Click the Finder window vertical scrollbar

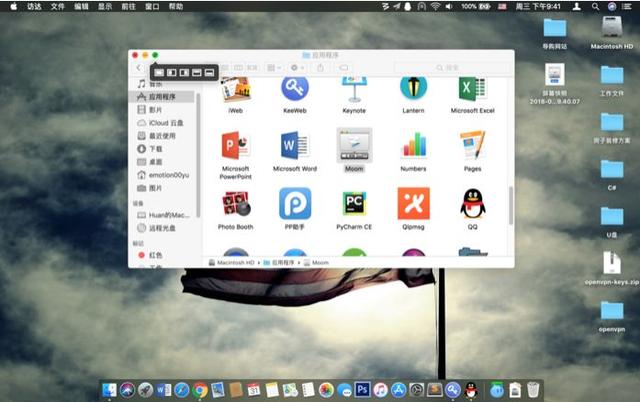[511, 205]
